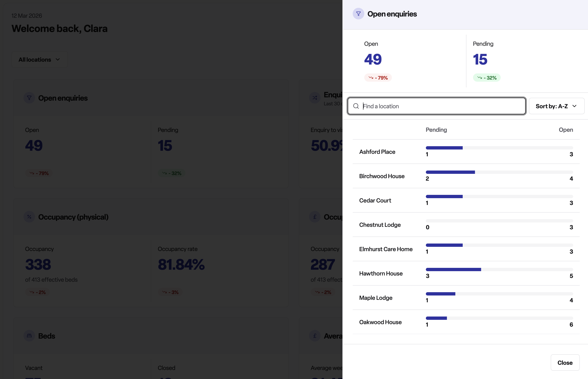Select the Birchwood House row label
This screenshot has height=379, width=588.
(x=382, y=176)
